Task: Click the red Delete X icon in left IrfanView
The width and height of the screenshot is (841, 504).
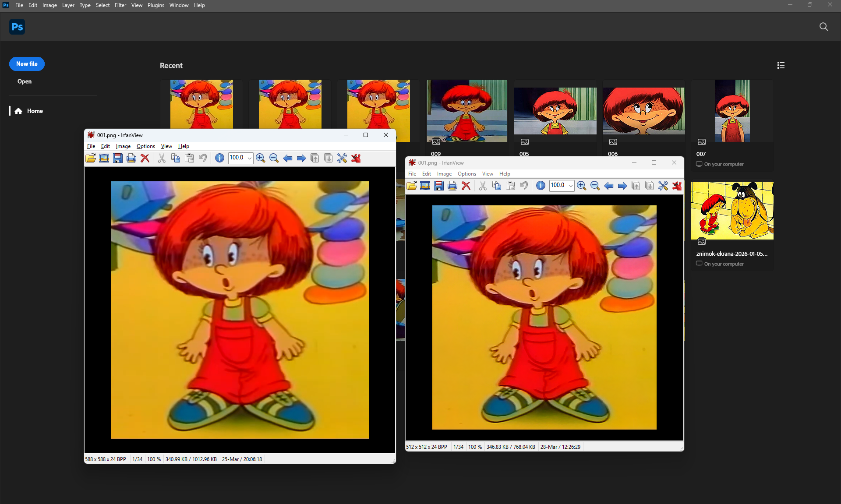Action: (x=145, y=158)
